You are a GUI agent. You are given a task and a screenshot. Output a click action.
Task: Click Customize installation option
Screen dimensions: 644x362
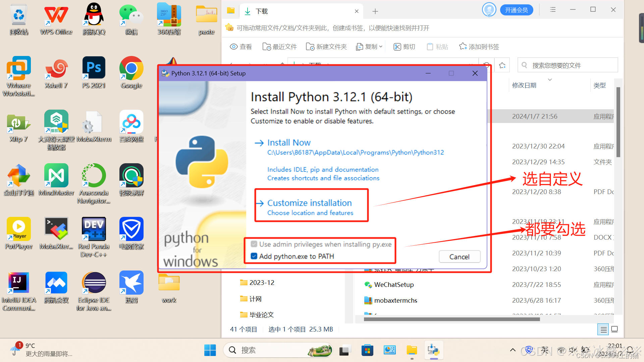click(x=309, y=203)
